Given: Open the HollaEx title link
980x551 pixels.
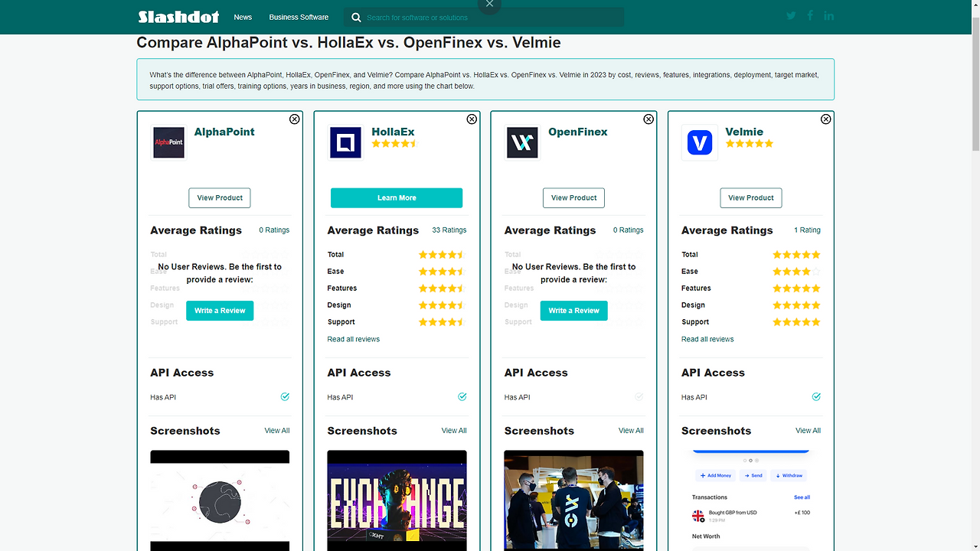Looking at the screenshot, I should pos(393,132).
